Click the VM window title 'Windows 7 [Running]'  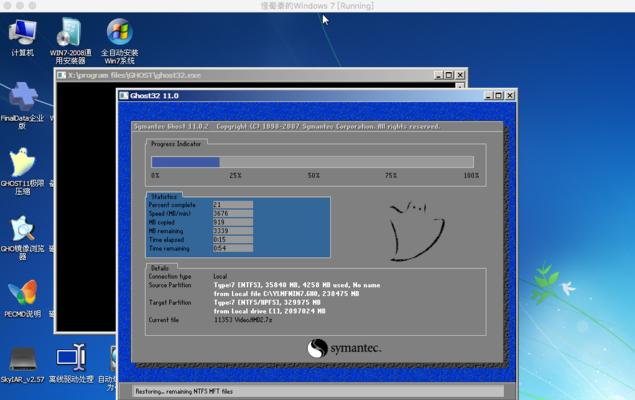point(317,6)
